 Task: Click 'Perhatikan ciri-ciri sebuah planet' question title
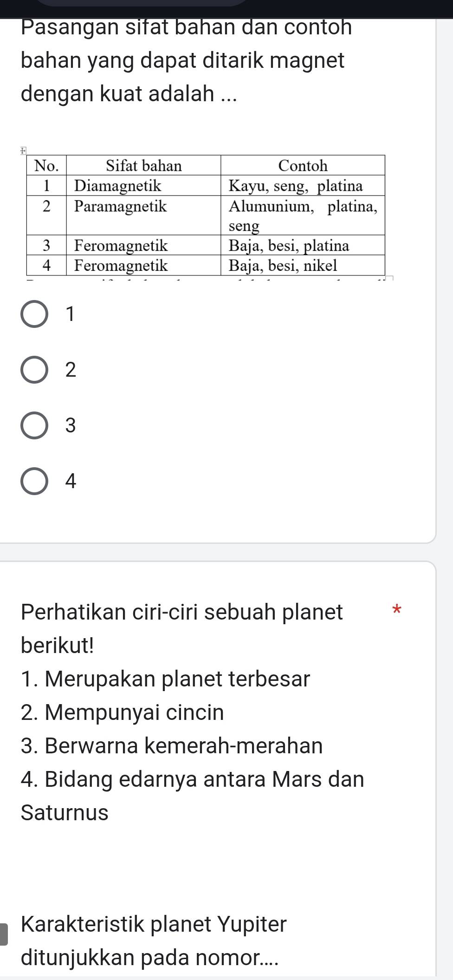(x=182, y=612)
